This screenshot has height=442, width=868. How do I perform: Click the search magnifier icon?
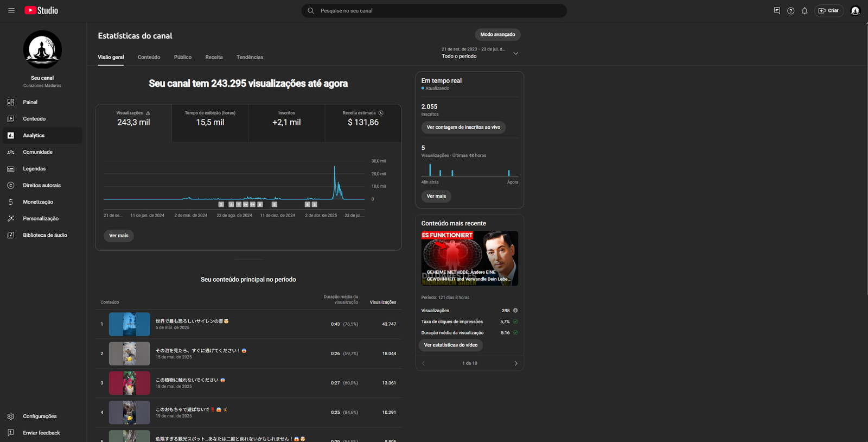pos(311,10)
